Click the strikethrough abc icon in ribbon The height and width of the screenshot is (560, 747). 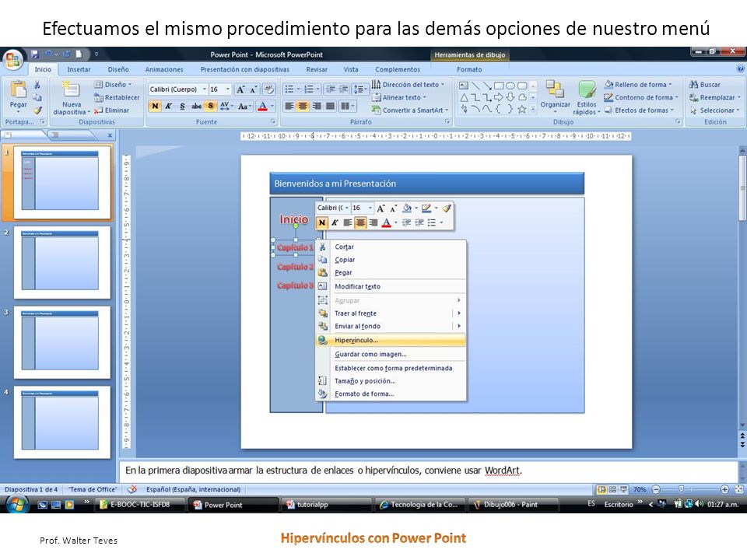(196, 107)
